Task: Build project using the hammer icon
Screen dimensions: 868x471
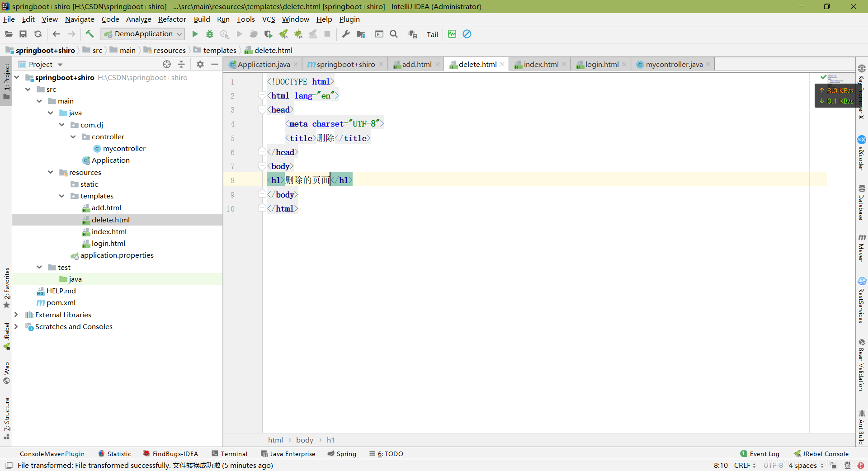Action: click(x=90, y=34)
